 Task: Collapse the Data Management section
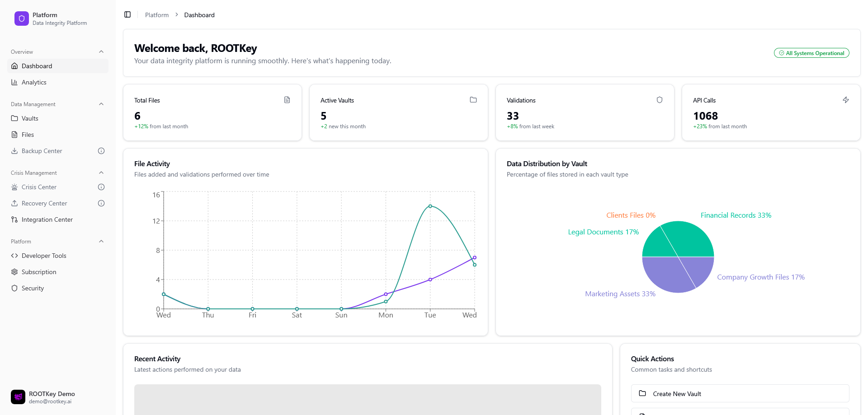point(101,104)
